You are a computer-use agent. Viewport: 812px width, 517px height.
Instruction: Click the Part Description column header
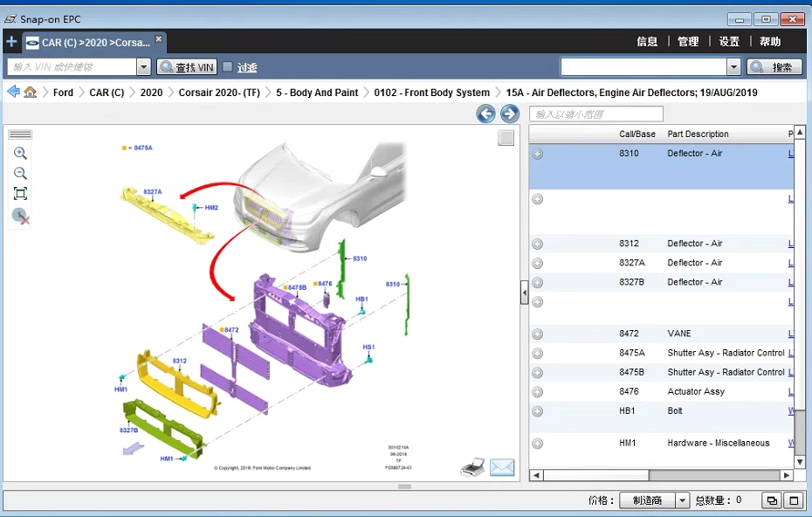[698, 134]
